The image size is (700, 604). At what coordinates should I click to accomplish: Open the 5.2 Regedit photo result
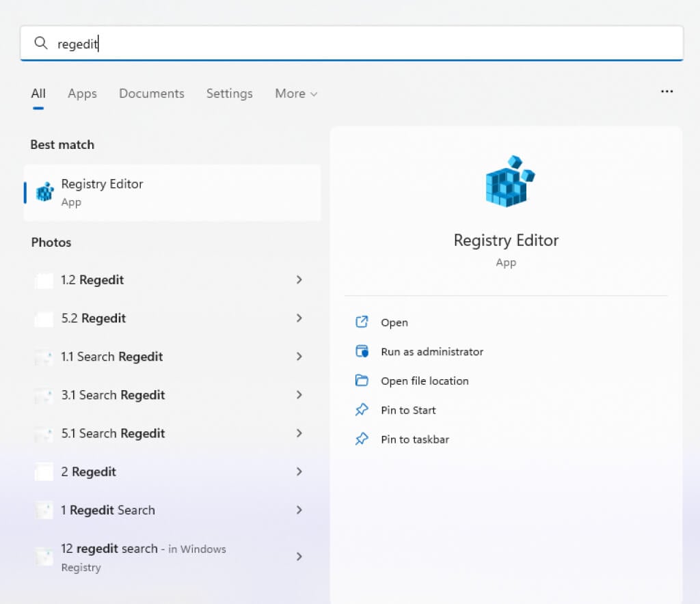(172, 318)
